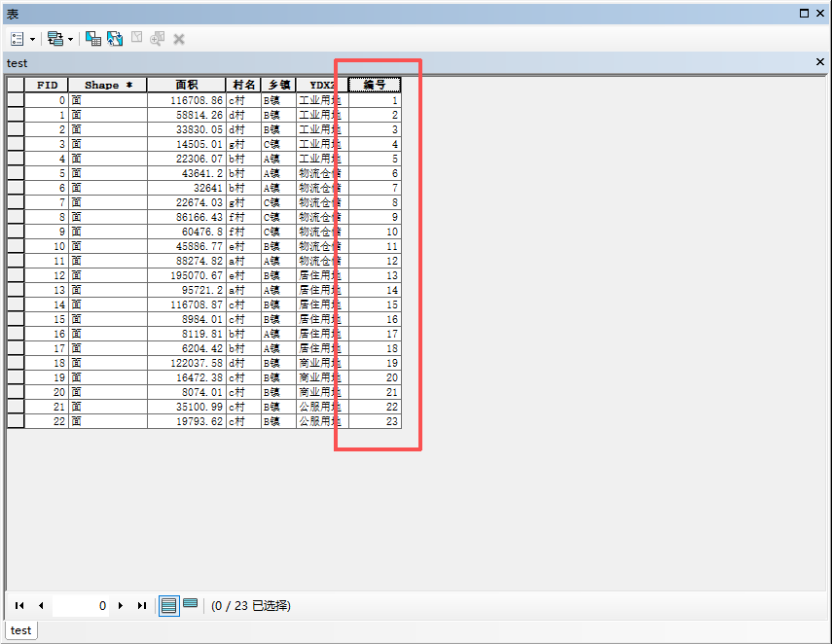Click the record number input field

(x=80, y=605)
